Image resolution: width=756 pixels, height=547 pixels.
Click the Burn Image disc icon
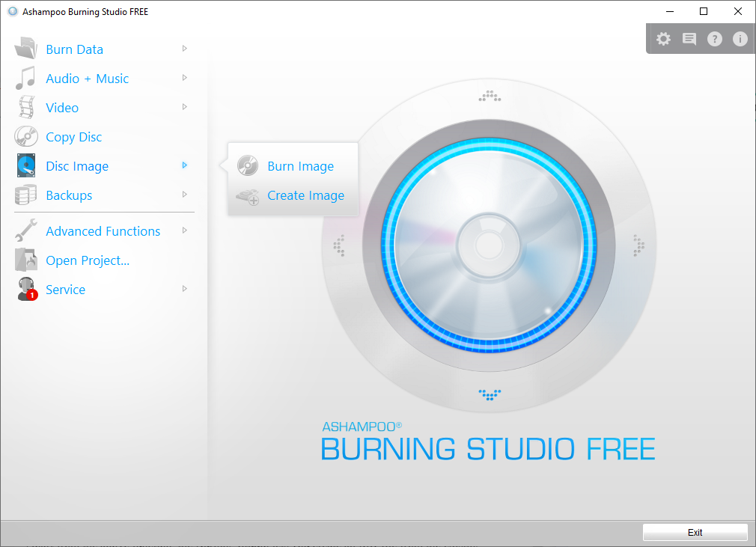(x=248, y=166)
